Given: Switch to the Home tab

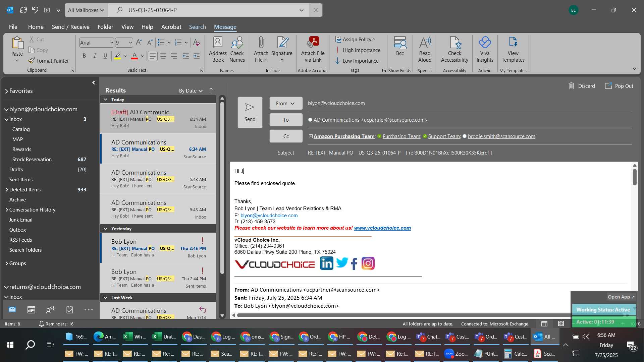Looking at the screenshot, I should [36, 27].
